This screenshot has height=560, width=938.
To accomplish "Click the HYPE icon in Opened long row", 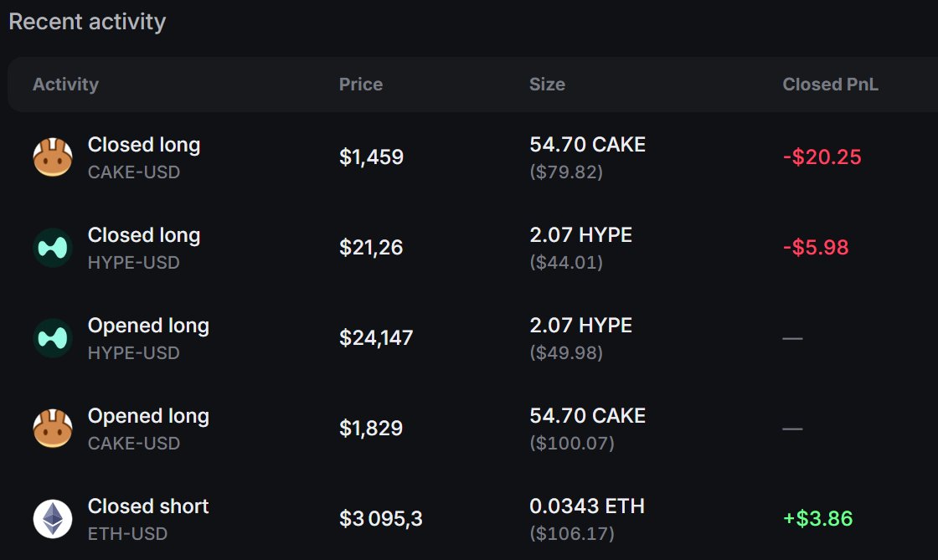I will pos(53,338).
